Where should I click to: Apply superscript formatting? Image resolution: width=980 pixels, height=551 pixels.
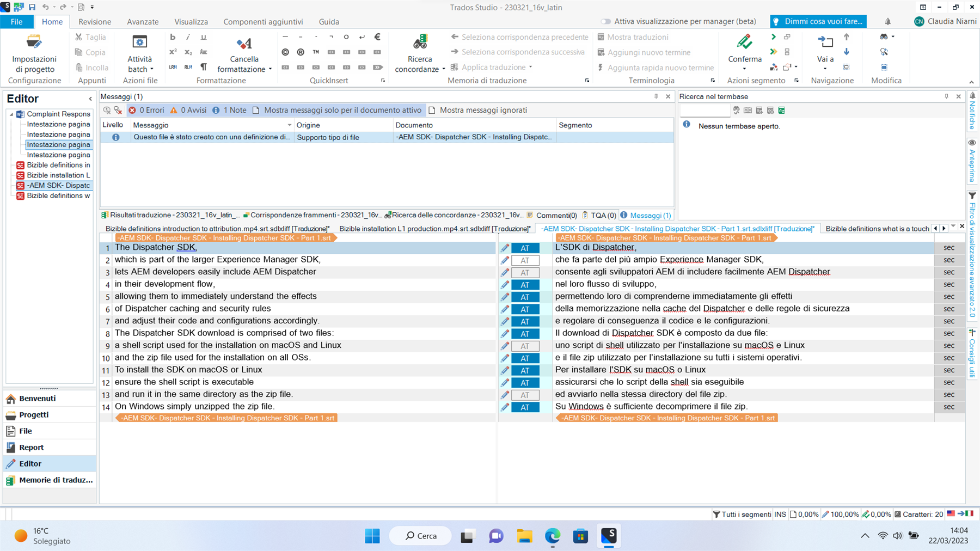click(173, 52)
